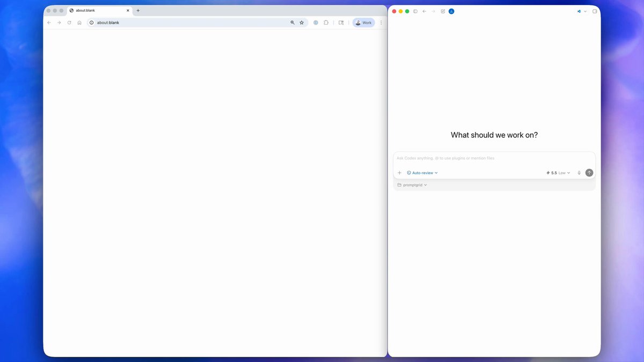Screen dimensions: 644x362
Task: Go back in the Codex window
Action: click(x=425, y=11)
